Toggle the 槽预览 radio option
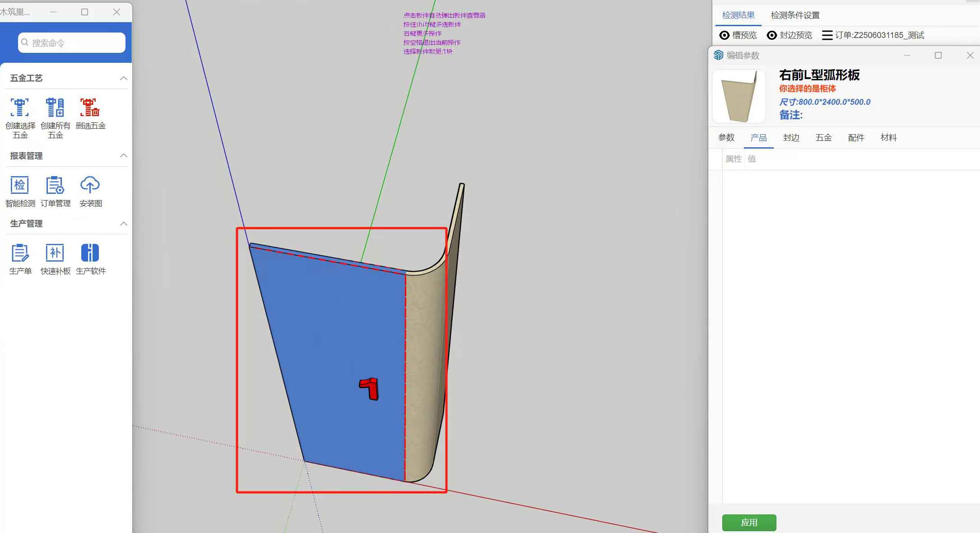The width and height of the screenshot is (980, 533). click(x=725, y=35)
